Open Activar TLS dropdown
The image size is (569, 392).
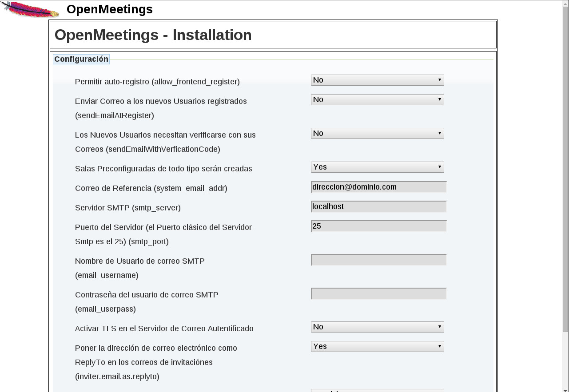pyautogui.click(x=377, y=327)
